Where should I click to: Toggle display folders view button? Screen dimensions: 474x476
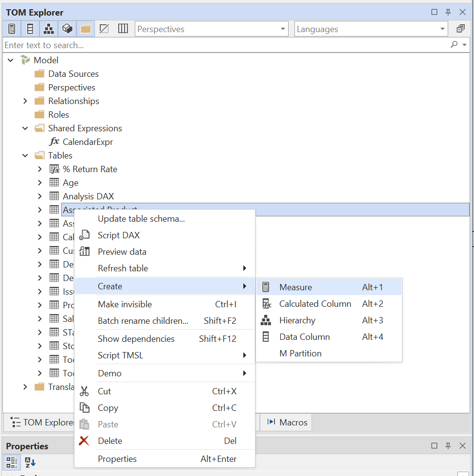[86, 29]
